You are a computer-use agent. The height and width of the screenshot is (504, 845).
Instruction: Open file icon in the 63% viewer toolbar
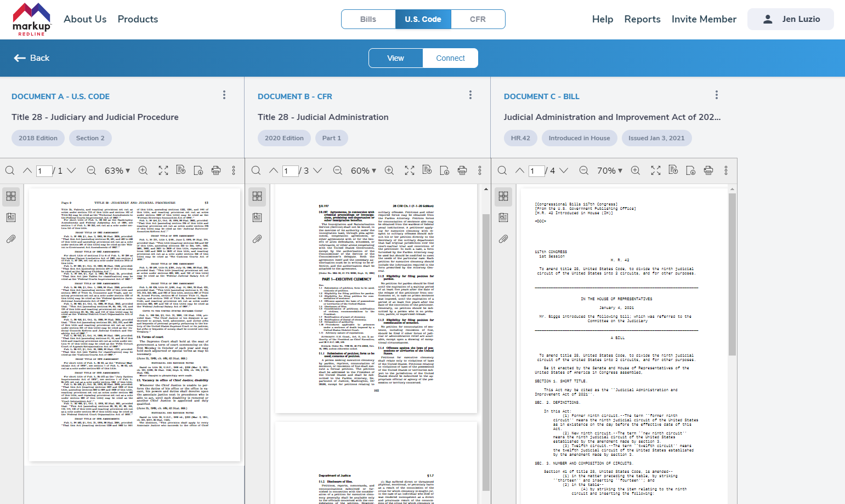180,170
